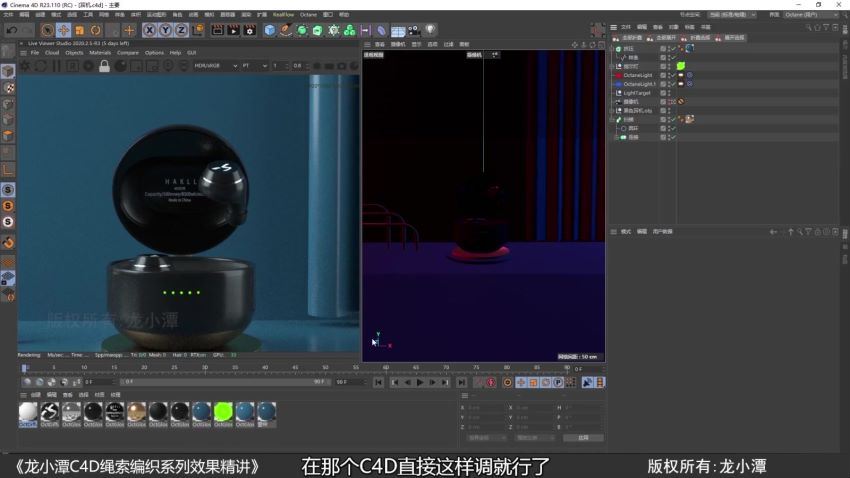Image resolution: width=850 pixels, height=478 pixels.
Task: Open the second coordinate dropdown in the coordinates panel
Action: click(x=534, y=438)
